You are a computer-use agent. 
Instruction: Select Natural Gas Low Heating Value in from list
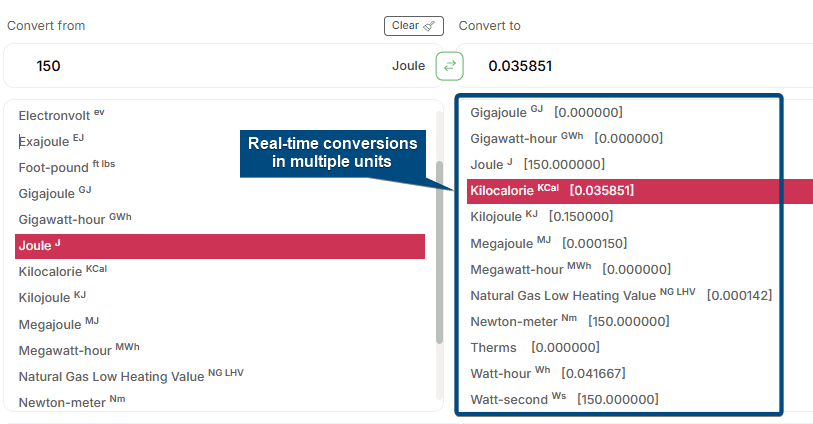131,376
